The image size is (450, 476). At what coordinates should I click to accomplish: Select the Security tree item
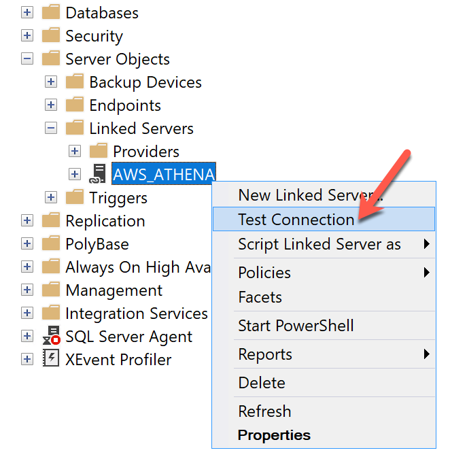tap(94, 36)
